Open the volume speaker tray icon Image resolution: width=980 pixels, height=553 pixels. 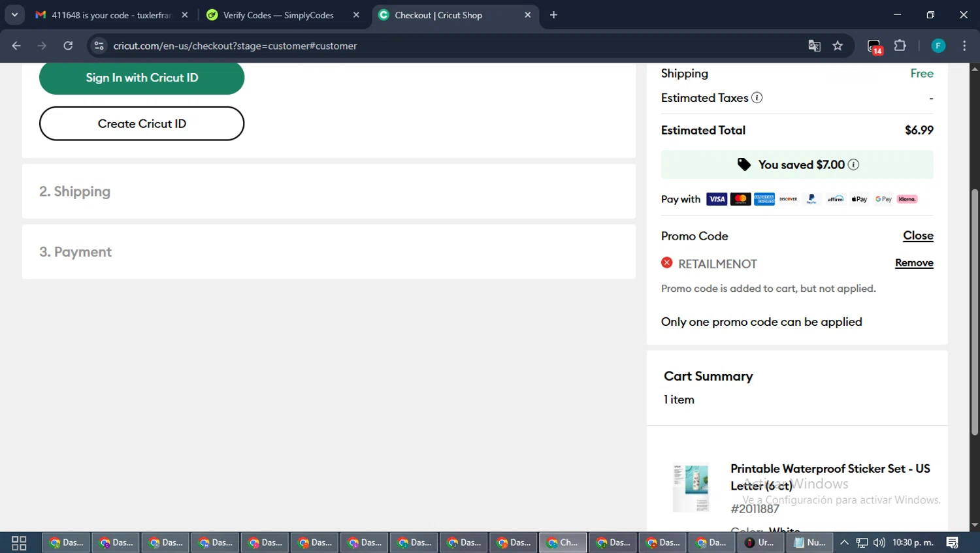click(879, 543)
